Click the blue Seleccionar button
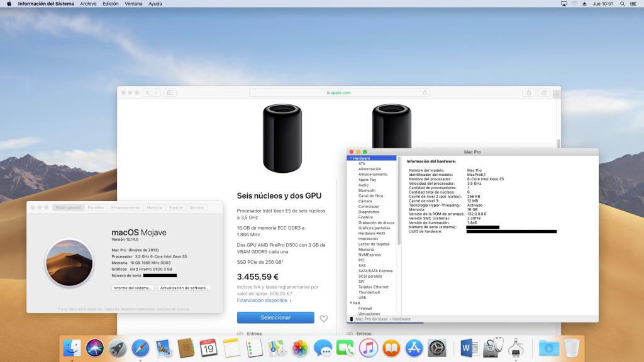The image size is (644, 362). pos(275,317)
